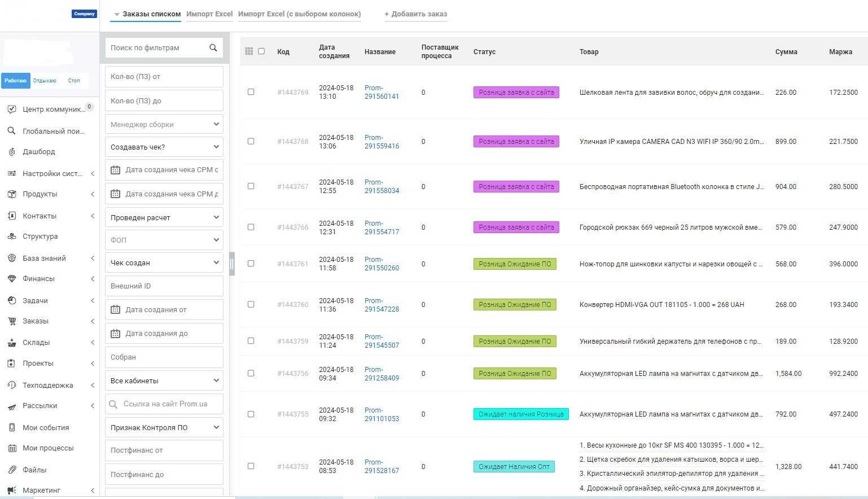Click the Продукты box icon

point(11,194)
